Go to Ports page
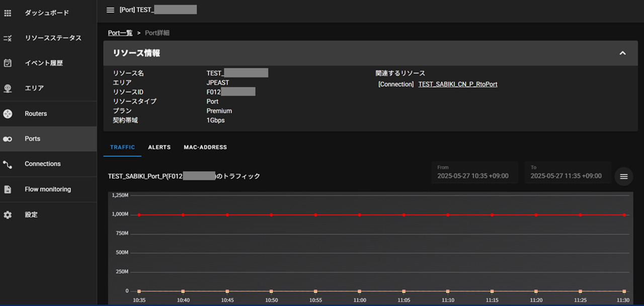The width and height of the screenshot is (644, 306). [32, 139]
